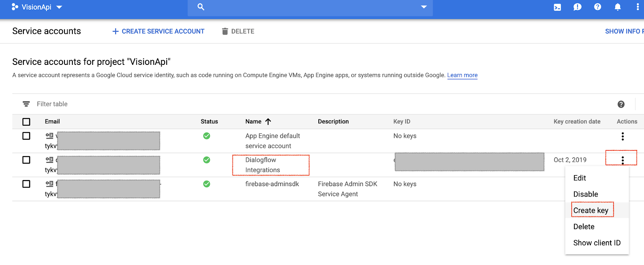Open the help question mark in header

point(597,7)
